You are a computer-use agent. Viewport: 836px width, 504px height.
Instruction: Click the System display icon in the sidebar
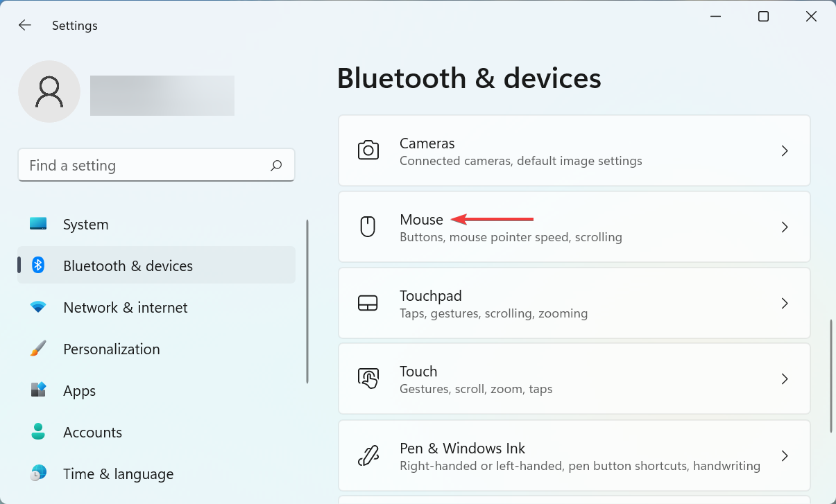coord(37,224)
